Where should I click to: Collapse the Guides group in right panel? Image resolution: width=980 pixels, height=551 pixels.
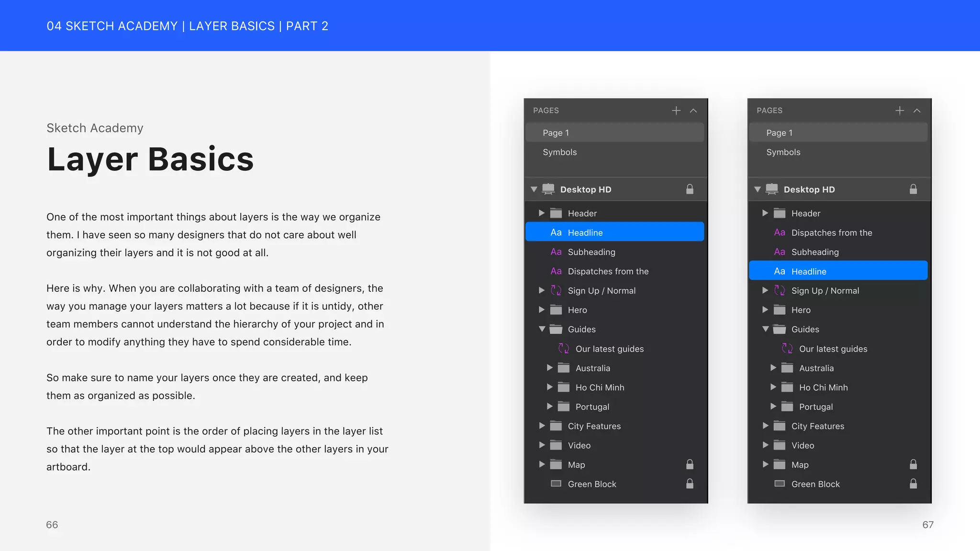click(x=765, y=329)
